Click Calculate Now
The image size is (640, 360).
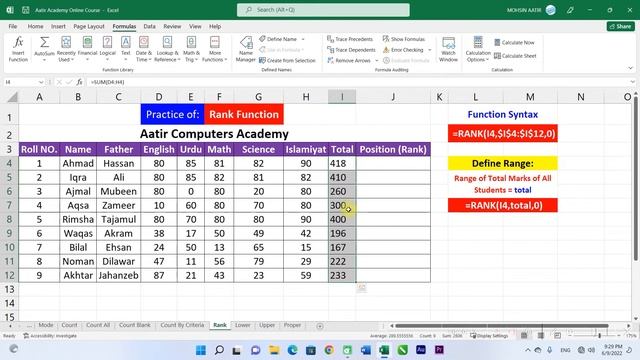pyautogui.click(x=514, y=42)
